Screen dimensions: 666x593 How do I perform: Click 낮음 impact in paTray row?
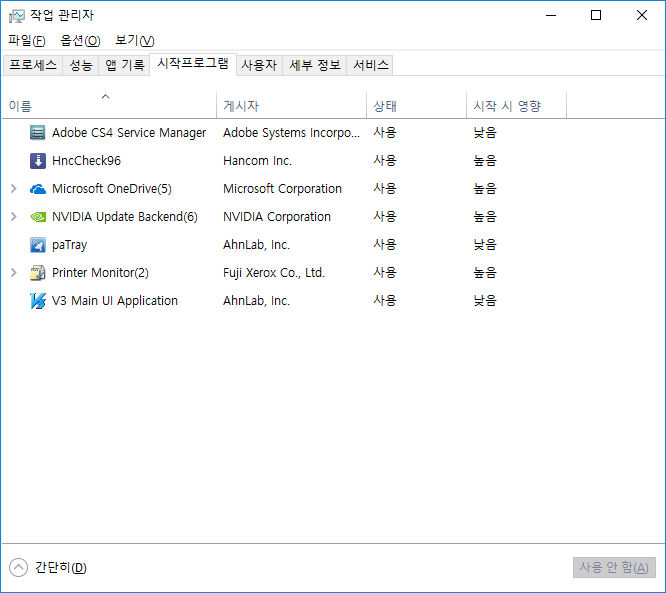(x=485, y=245)
